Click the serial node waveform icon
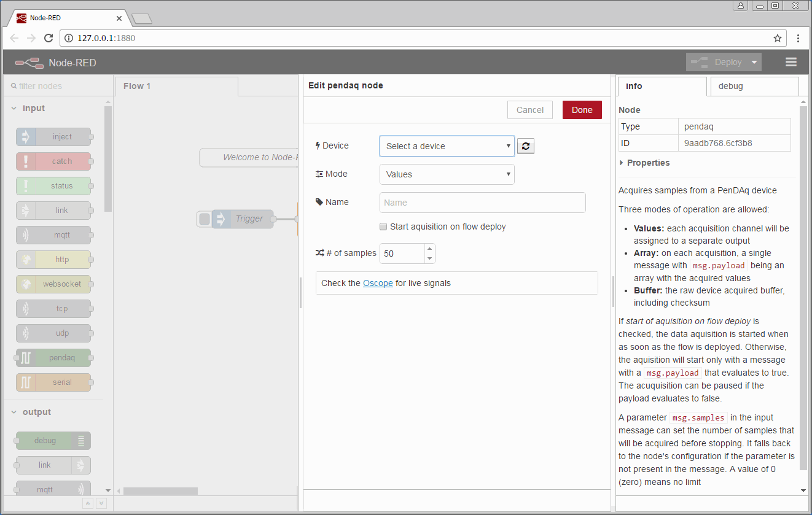 coord(26,382)
